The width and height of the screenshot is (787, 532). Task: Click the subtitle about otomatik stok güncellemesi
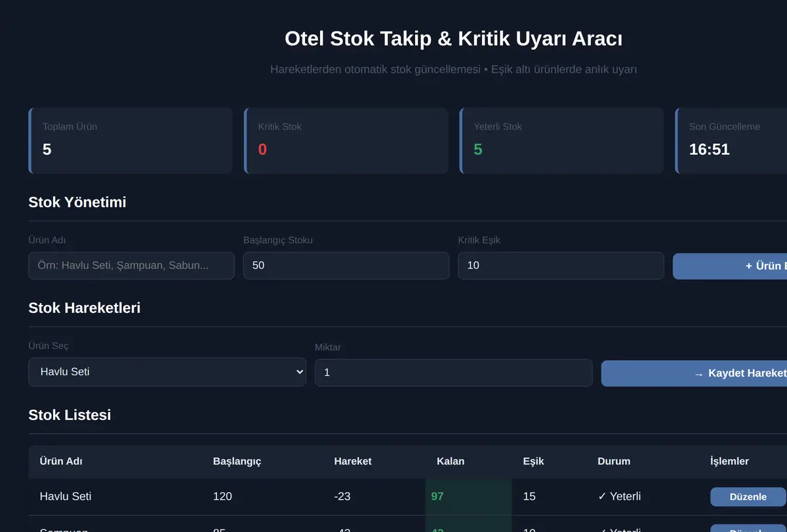tap(454, 69)
